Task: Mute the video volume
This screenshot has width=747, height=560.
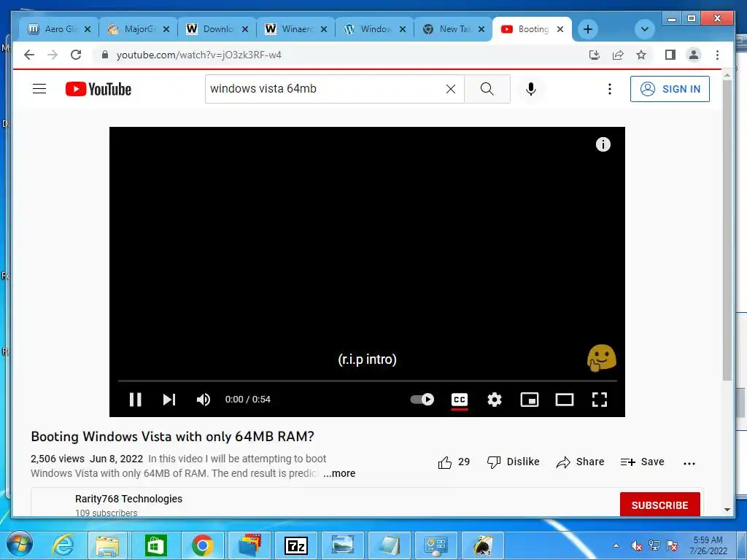Action: [x=204, y=399]
